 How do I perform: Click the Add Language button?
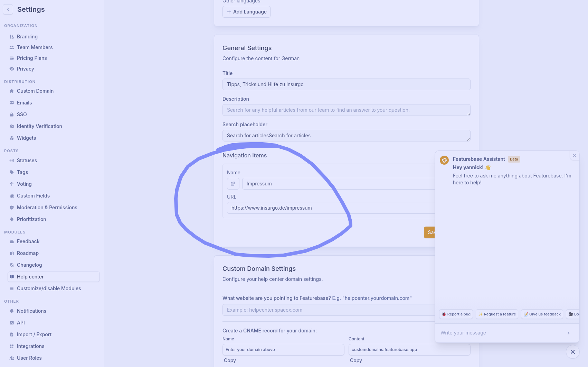(x=246, y=12)
